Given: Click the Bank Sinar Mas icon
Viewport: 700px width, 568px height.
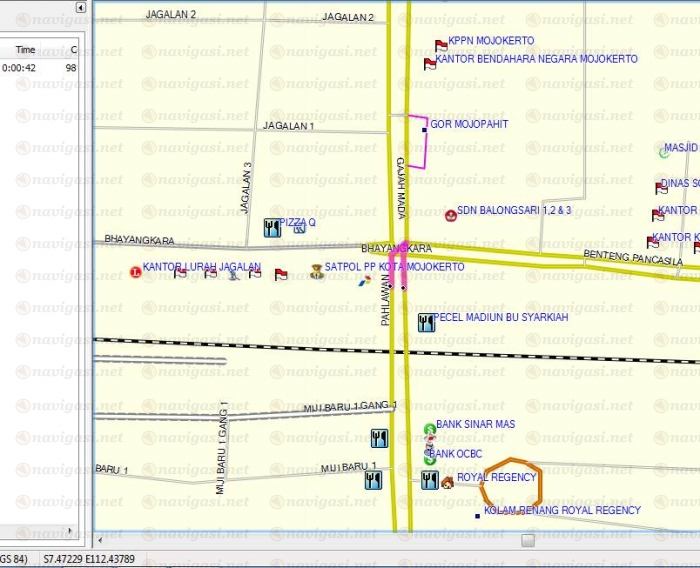Looking at the screenshot, I should pos(430,428).
